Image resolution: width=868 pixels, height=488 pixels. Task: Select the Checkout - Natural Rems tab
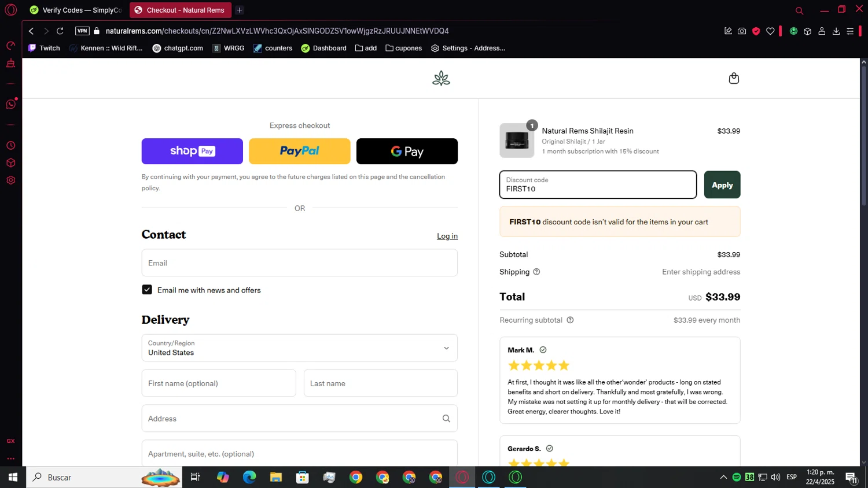pos(180,10)
